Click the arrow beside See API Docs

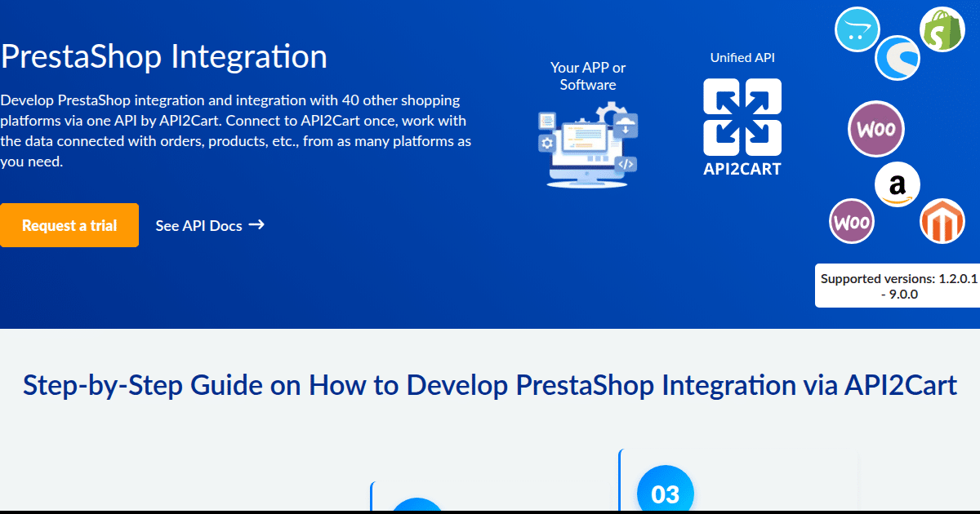[x=256, y=225]
